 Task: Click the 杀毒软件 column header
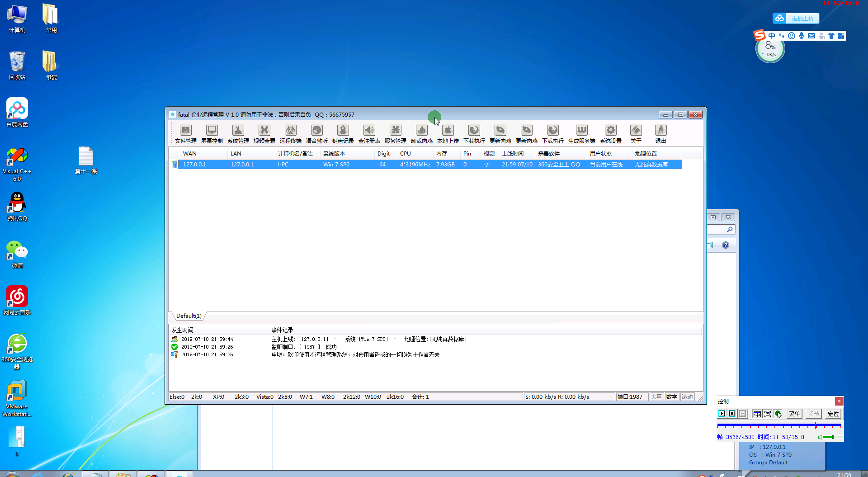[561, 154]
